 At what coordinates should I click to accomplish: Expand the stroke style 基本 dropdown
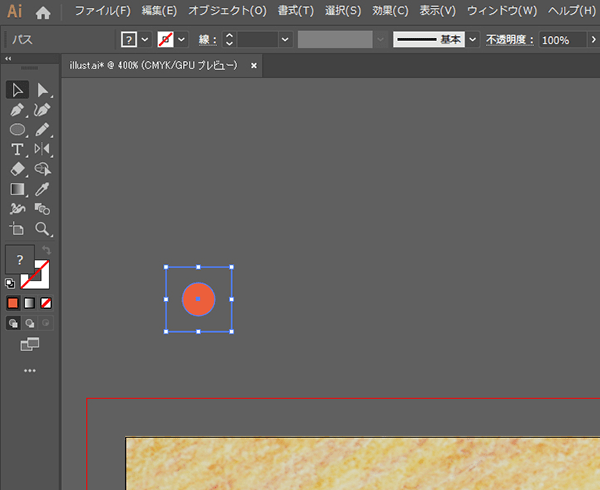coord(471,40)
